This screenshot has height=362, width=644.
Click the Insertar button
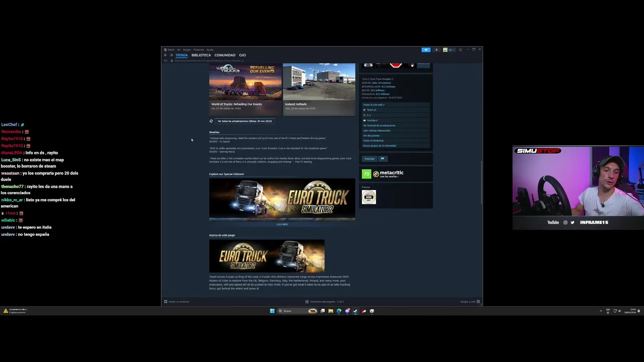click(x=369, y=159)
